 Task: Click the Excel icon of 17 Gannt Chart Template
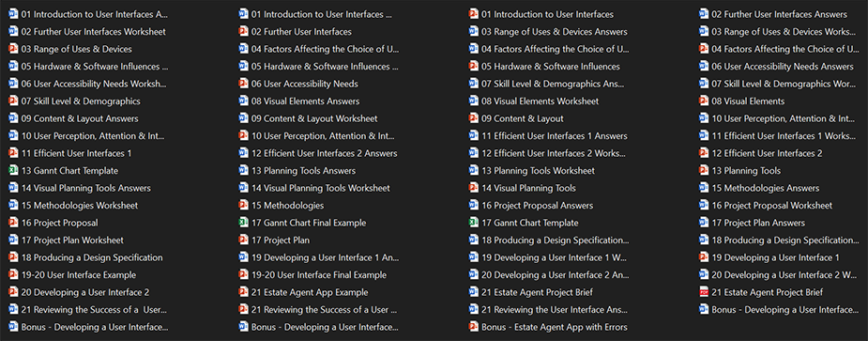coord(474,223)
